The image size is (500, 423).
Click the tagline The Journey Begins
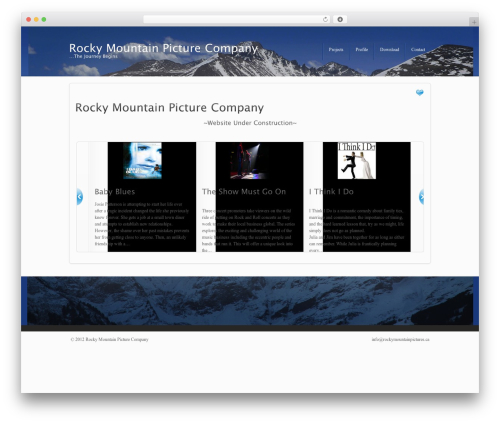[x=93, y=56]
